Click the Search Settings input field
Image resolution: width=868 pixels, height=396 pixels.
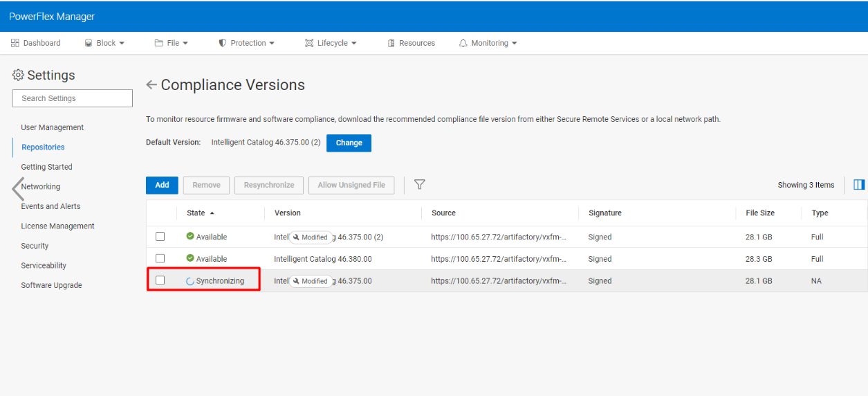coord(73,98)
